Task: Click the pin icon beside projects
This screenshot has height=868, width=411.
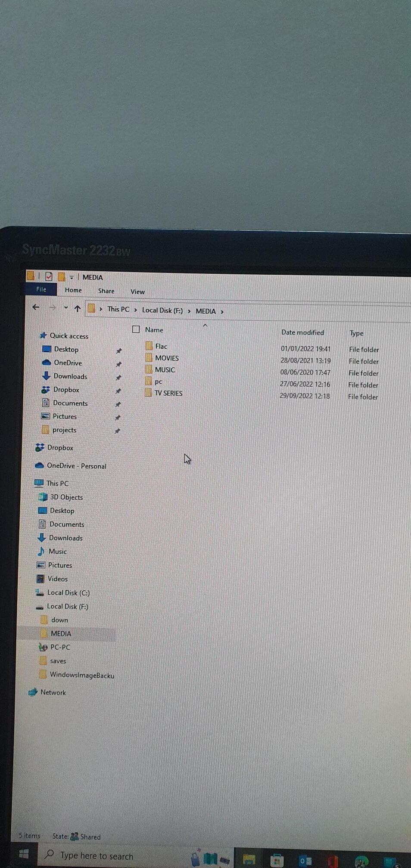Action: click(117, 431)
